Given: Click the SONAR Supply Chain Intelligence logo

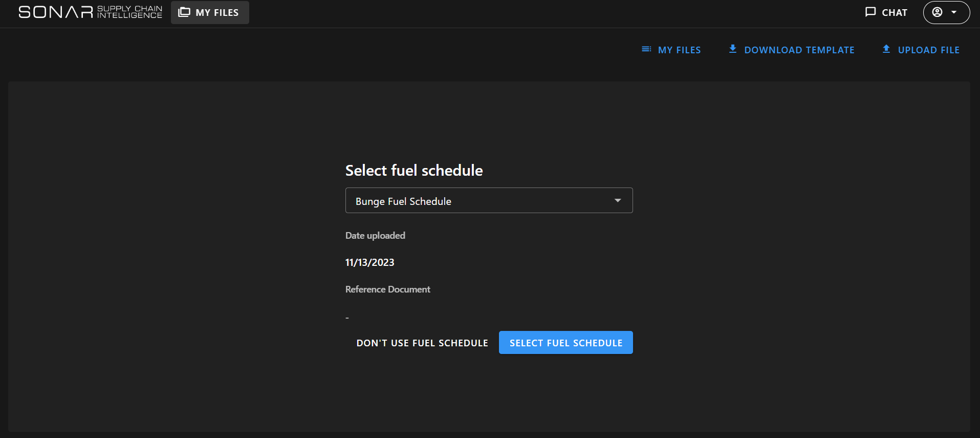Looking at the screenshot, I should pyautogui.click(x=90, y=12).
